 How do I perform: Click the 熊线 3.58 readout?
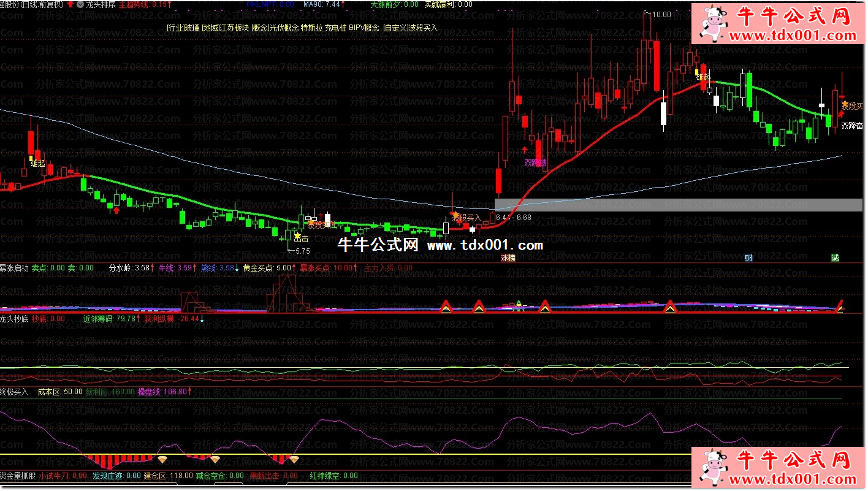click(x=220, y=268)
